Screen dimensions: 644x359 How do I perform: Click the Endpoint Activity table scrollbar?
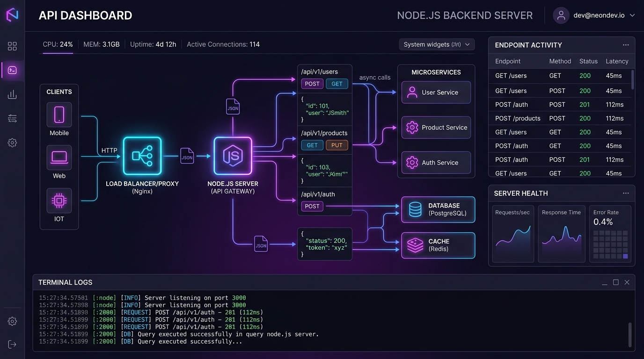(633, 79)
